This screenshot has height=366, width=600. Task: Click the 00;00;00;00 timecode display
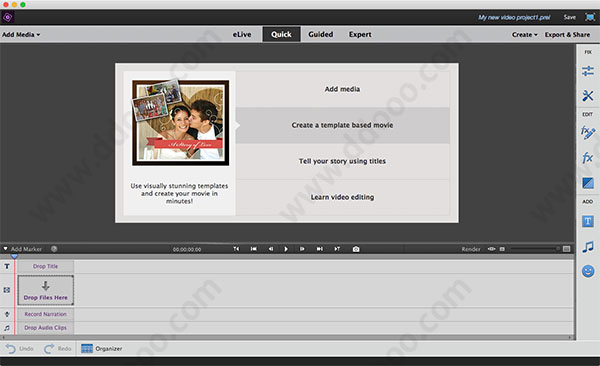187,250
